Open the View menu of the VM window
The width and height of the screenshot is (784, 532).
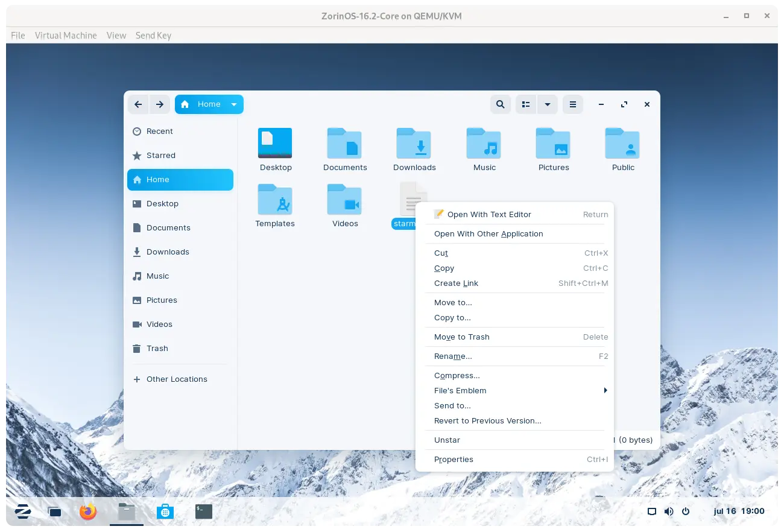pos(116,36)
